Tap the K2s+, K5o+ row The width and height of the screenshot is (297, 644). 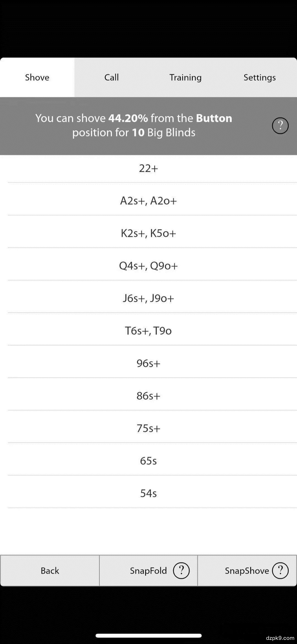(148, 233)
